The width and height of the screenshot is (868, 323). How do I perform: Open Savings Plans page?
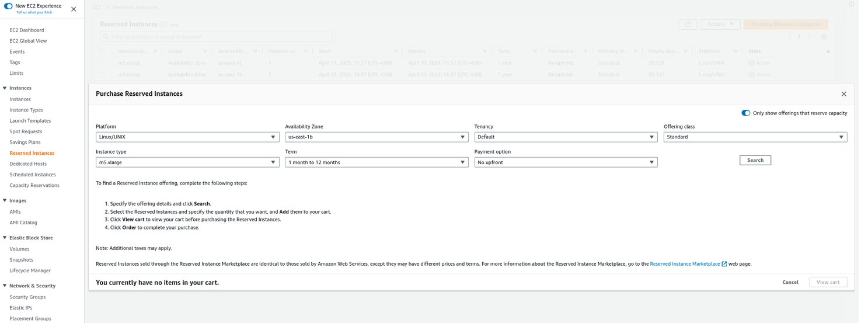point(25,142)
